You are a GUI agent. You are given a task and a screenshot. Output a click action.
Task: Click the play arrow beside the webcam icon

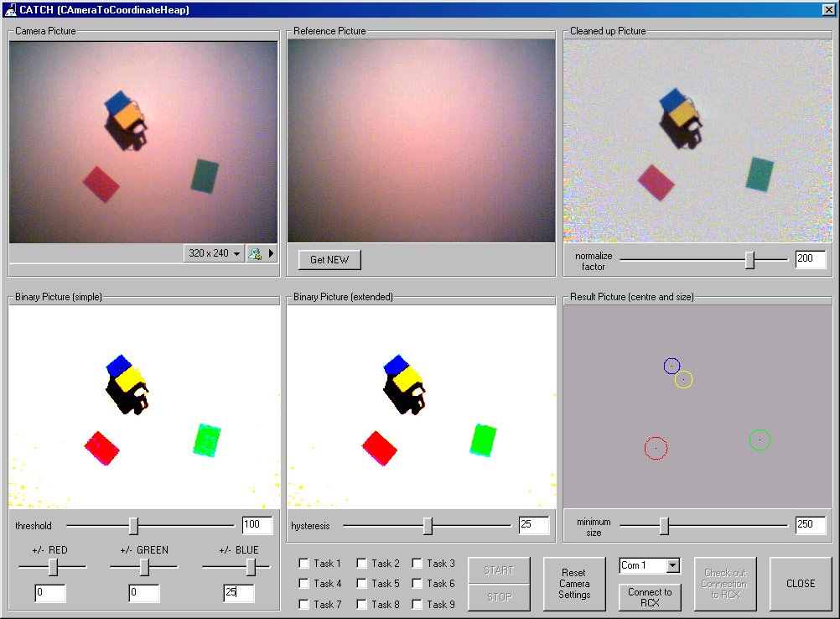pyautogui.click(x=271, y=253)
